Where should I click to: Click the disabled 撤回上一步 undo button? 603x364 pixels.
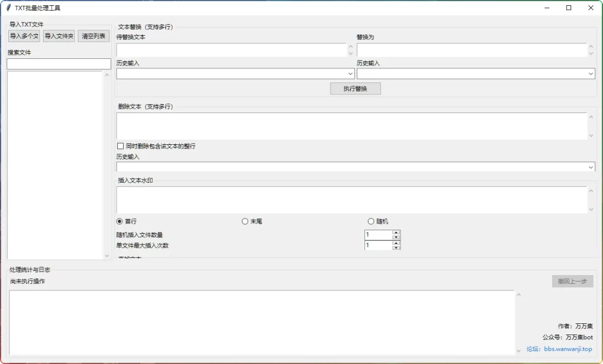tap(572, 281)
